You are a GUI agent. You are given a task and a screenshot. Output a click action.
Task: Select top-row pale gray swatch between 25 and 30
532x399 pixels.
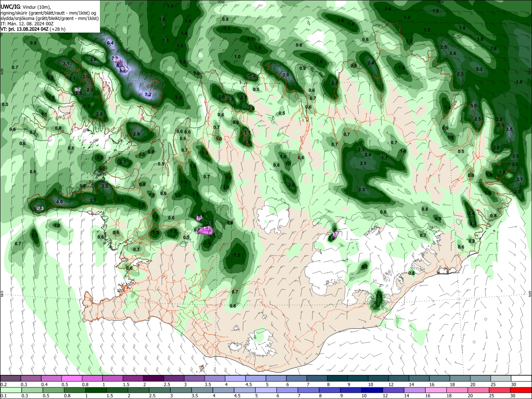[501, 378]
